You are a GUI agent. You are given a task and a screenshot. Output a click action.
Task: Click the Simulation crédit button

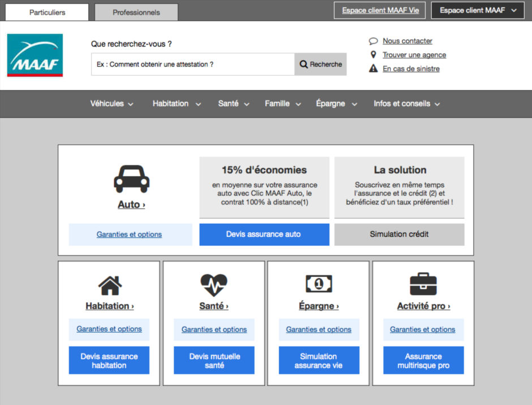click(x=400, y=235)
